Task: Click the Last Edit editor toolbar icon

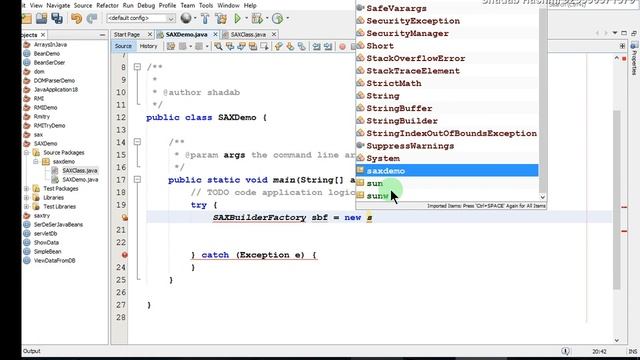Action: click(171, 47)
